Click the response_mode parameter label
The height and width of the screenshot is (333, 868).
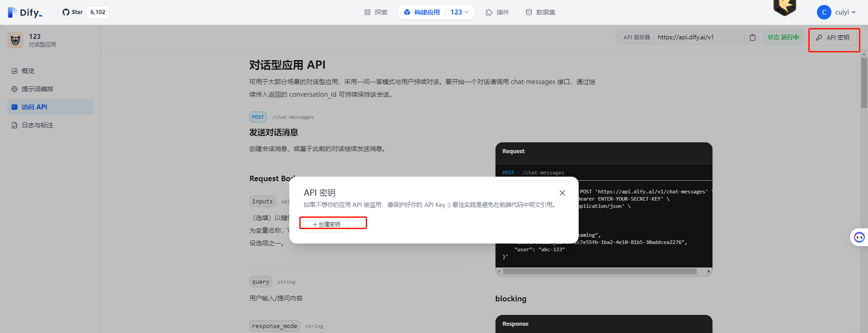tap(275, 326)
